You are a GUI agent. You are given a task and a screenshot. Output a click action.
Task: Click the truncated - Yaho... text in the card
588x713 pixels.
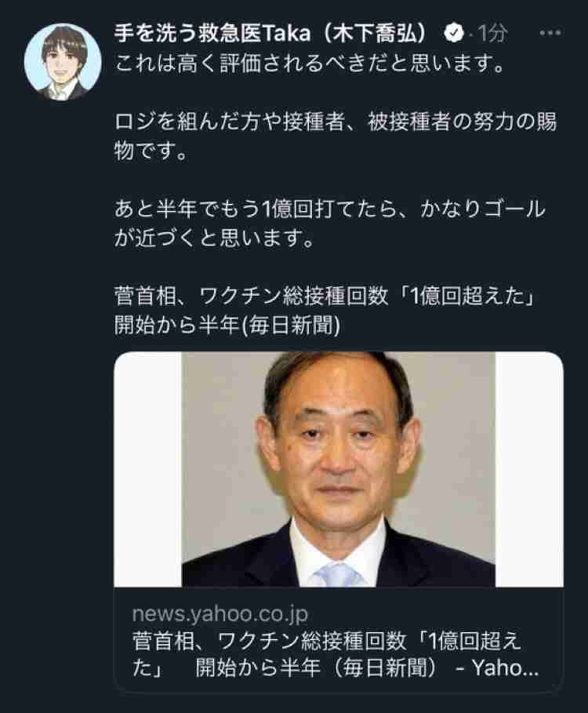[497, 668]
